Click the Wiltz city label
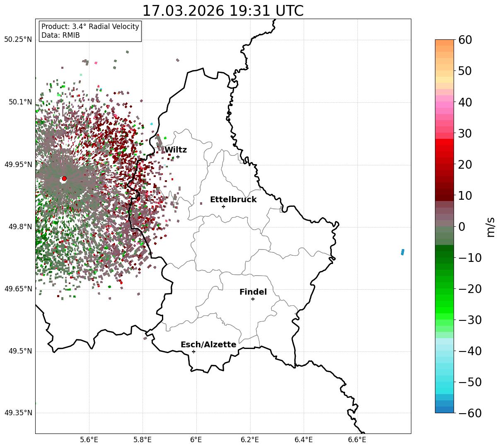The height and width of the screenshot is (448, 500). (176, 150)
